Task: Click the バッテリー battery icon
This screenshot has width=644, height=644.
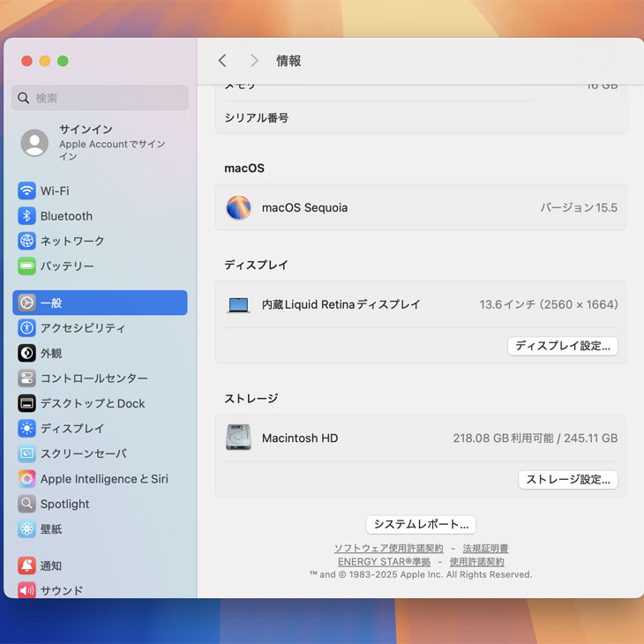Action: pos(26,266)
